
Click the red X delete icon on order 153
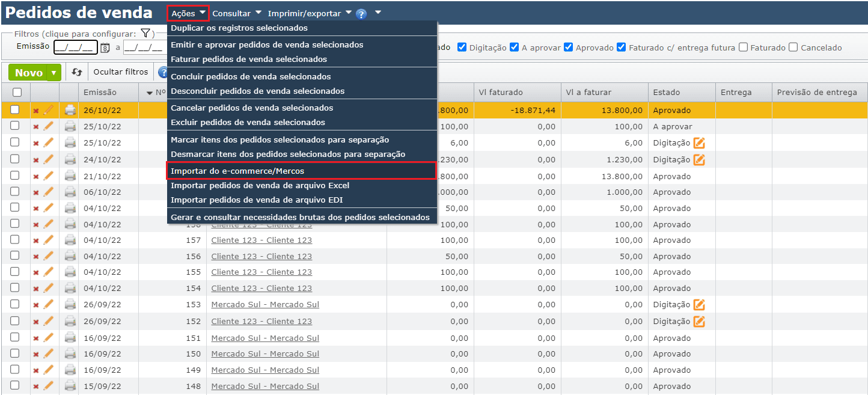click(35, 305)
